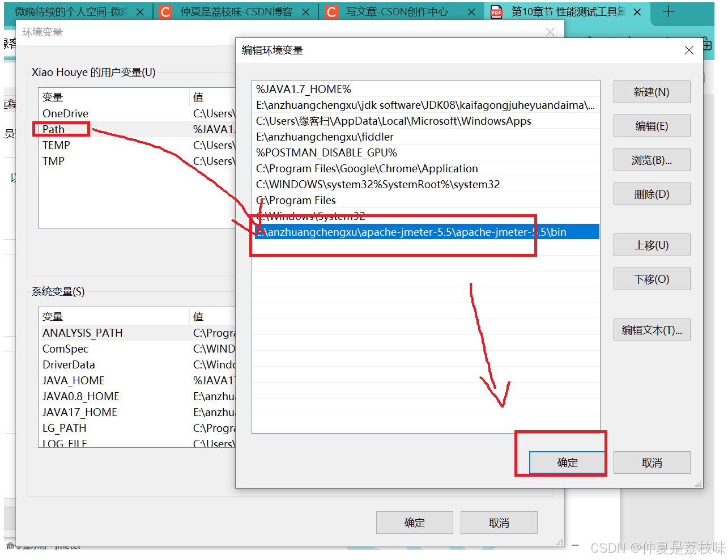Switch to 写文章-CSDN创作中心 tab
This screenshot has height=560, width=728.
tap(397, 11)
